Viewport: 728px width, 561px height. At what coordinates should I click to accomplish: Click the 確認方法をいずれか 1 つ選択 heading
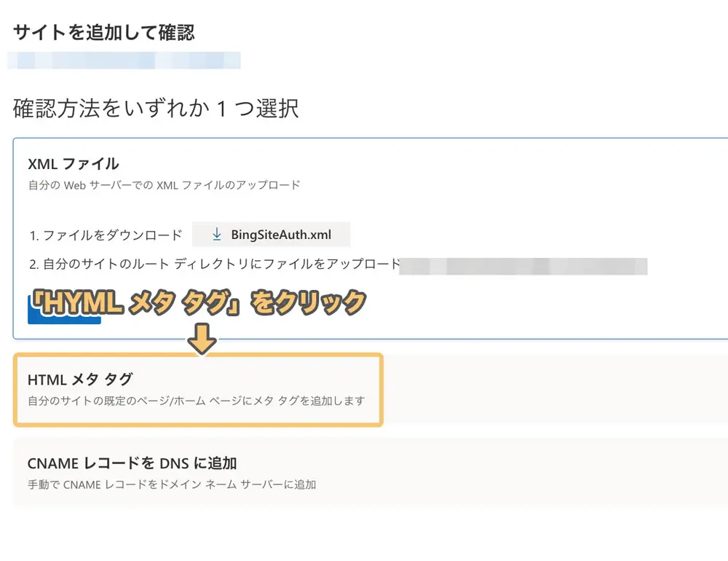pos(153,106)
